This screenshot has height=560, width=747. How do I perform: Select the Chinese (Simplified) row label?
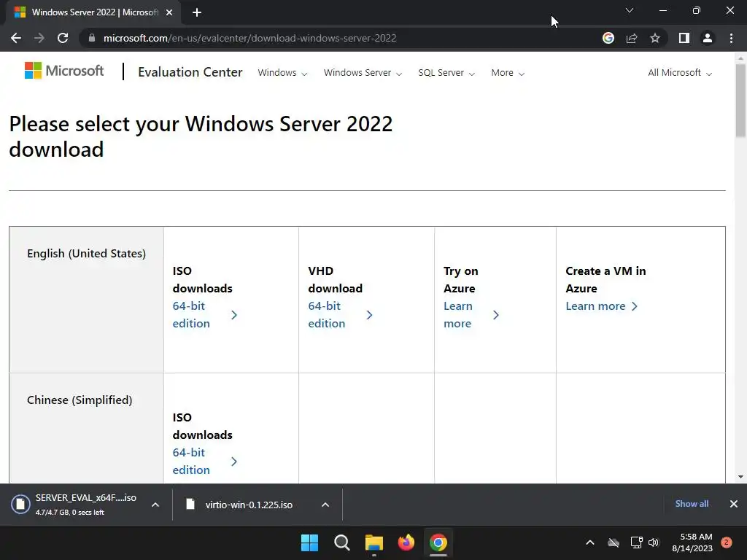pos(80,400)
